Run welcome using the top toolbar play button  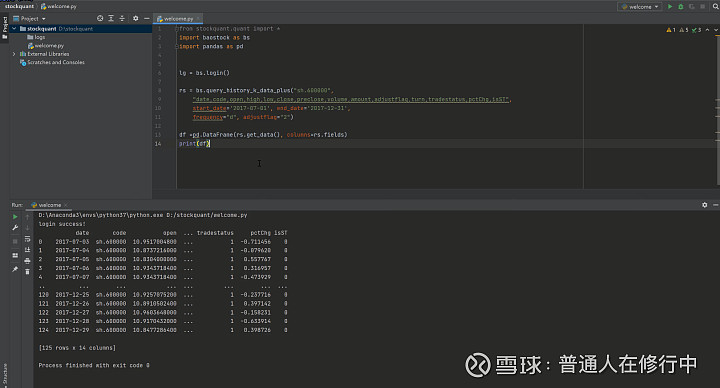670,6
